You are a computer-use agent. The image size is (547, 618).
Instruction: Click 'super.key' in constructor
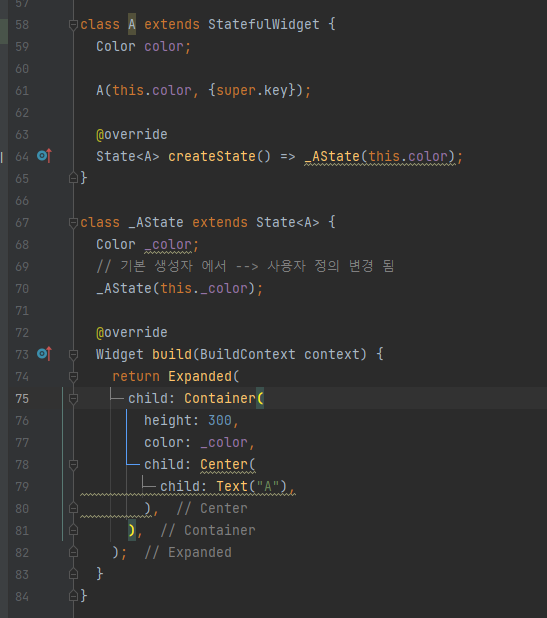point(252,91)
